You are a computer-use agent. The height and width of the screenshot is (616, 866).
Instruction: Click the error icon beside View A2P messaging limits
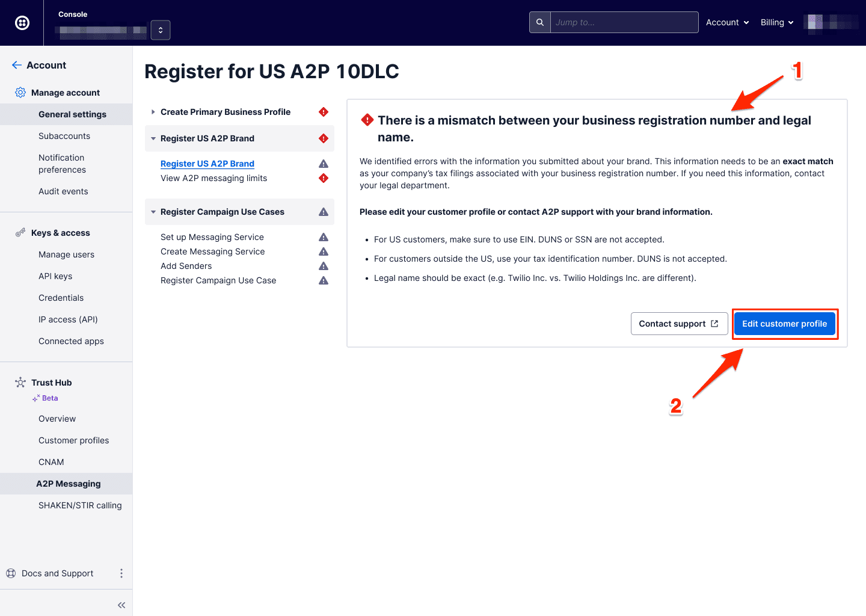coord(323,177)
